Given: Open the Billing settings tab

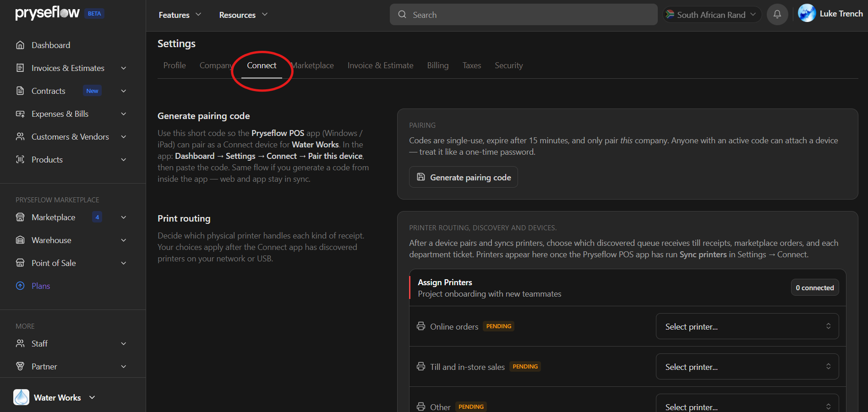Looking at the screenshot, I should (x=438, y=65).
